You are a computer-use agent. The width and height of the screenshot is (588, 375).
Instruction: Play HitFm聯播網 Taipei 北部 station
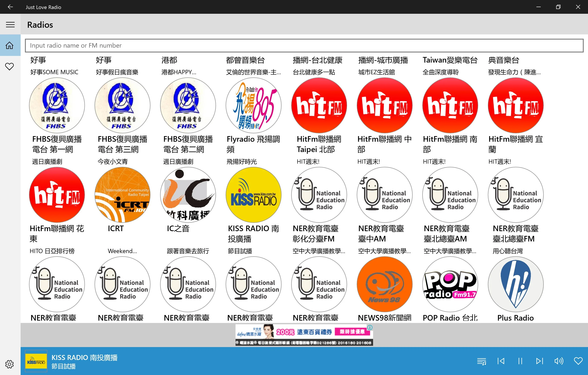click(x=319, y=105)
